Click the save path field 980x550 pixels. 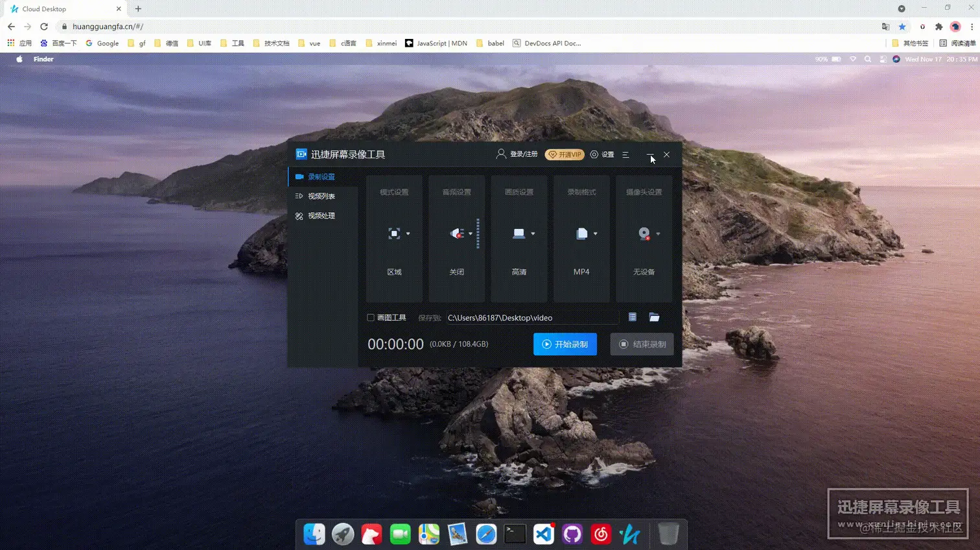(532, 318)
